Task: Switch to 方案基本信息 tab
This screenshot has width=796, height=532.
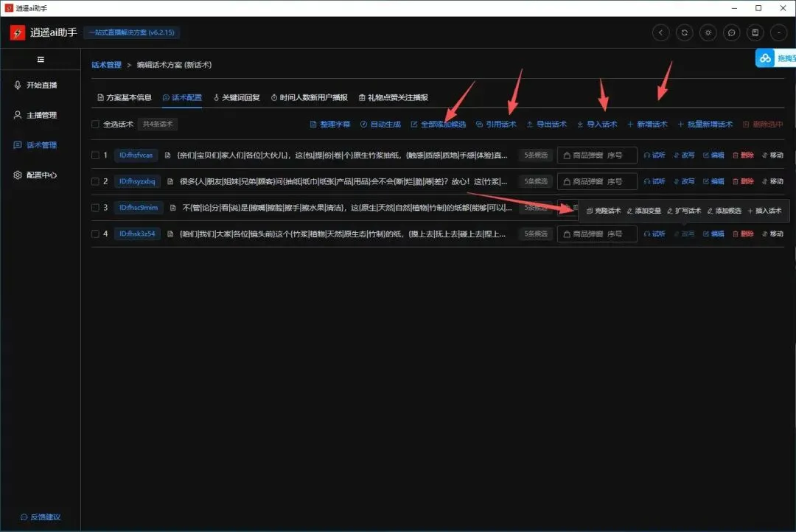Action: click(125, 97)
